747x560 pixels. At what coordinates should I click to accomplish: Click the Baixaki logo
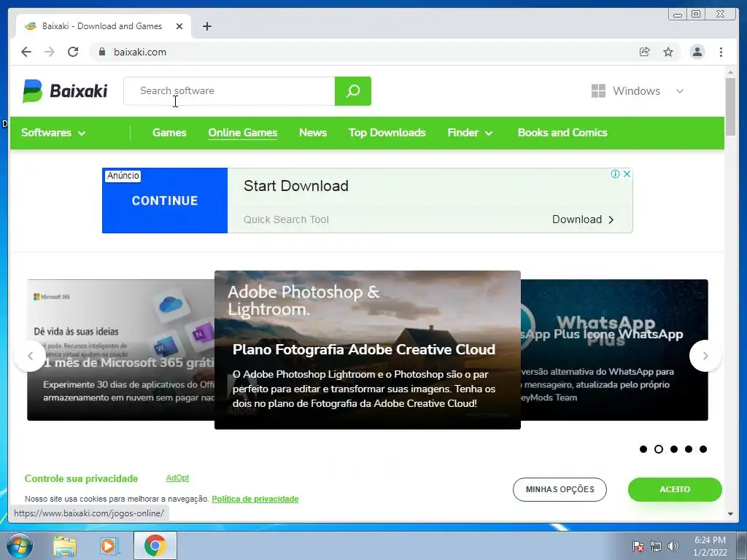click(65, 90)
